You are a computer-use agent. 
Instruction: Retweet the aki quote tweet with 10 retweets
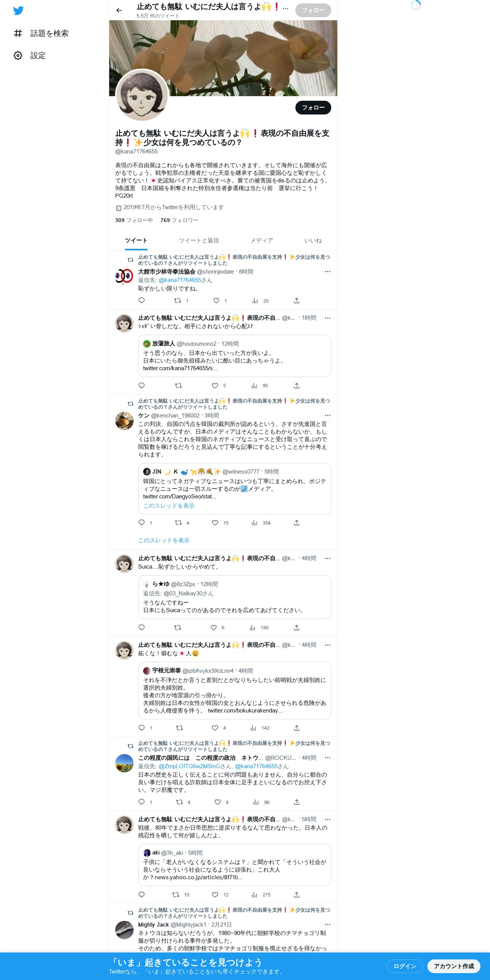[x=176, y=895]
